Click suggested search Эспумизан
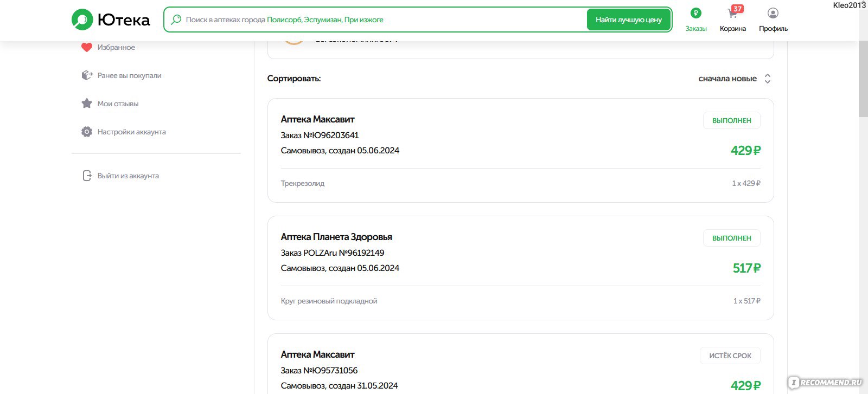The width and height of the screenshot is (868, 394). tap(323, 20)
